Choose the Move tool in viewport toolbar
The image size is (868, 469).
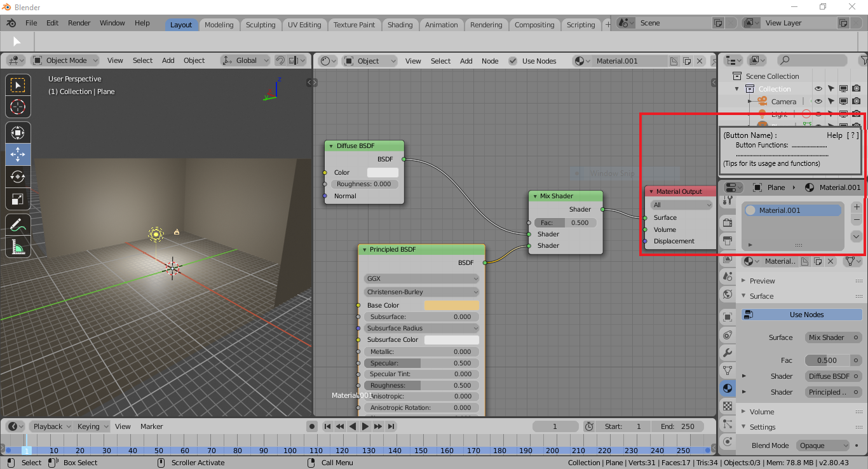tap(18, 153)
